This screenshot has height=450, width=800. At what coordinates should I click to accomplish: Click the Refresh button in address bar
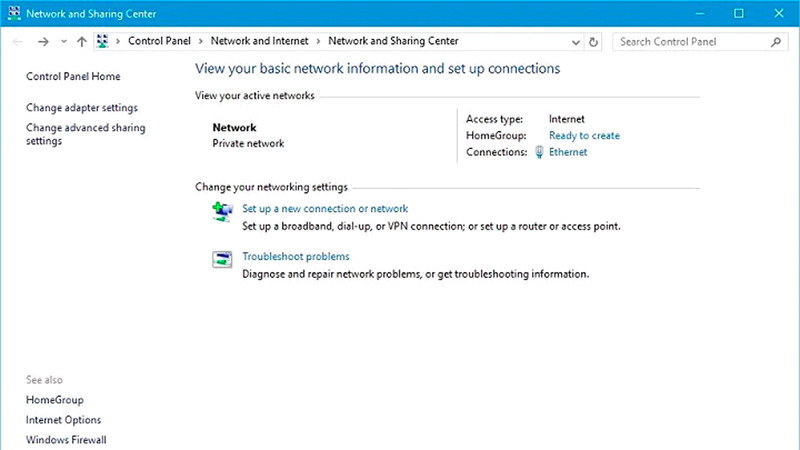[594, 42]
